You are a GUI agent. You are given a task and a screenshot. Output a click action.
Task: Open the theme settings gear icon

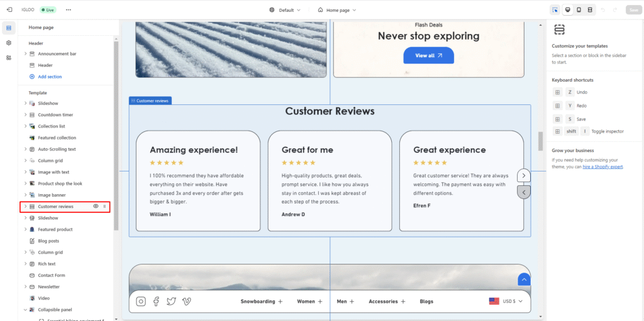(x=9, y=43)
